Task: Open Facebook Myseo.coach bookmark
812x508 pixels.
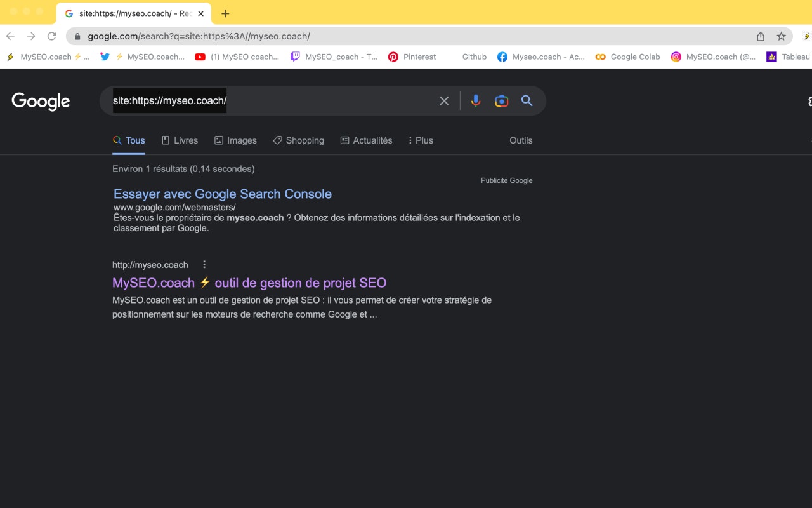Action: click(541, 57)
